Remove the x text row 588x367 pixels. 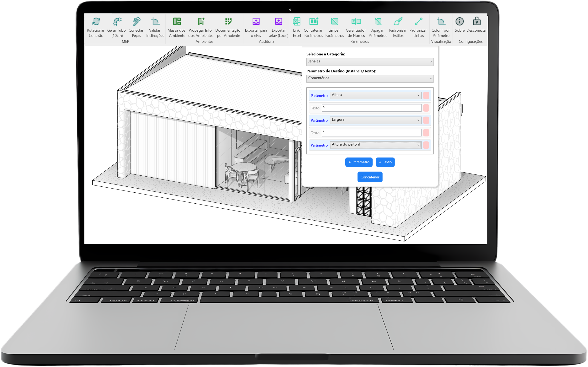[426, 108]
